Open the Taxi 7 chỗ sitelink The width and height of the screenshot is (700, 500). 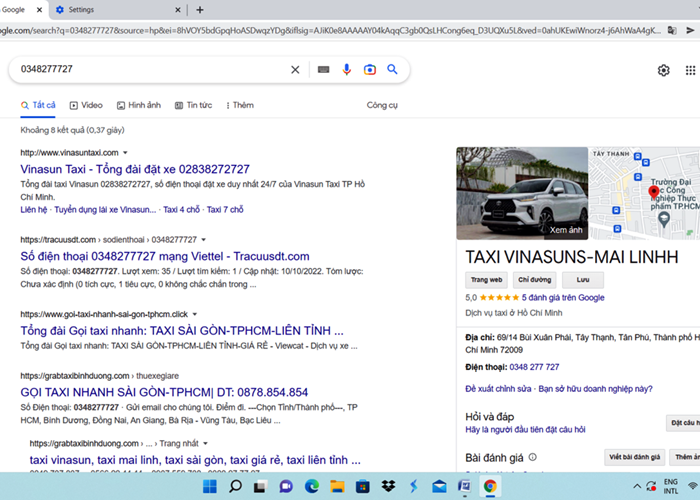pos(225,210)
